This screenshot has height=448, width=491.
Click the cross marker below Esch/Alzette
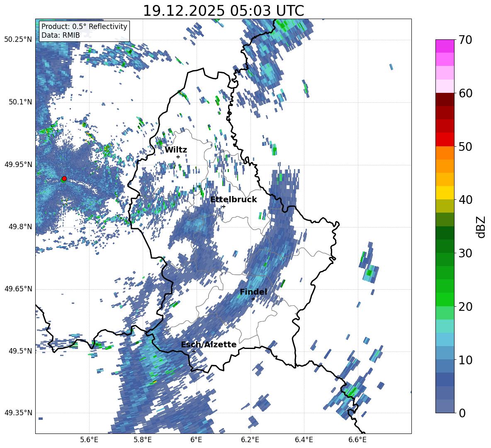[x=194, y=351]
